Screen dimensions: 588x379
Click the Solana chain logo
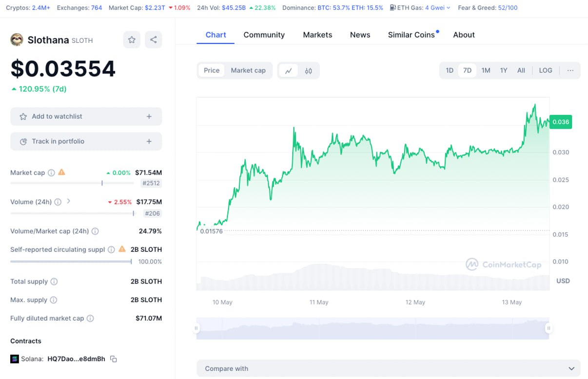click(15, 359)
